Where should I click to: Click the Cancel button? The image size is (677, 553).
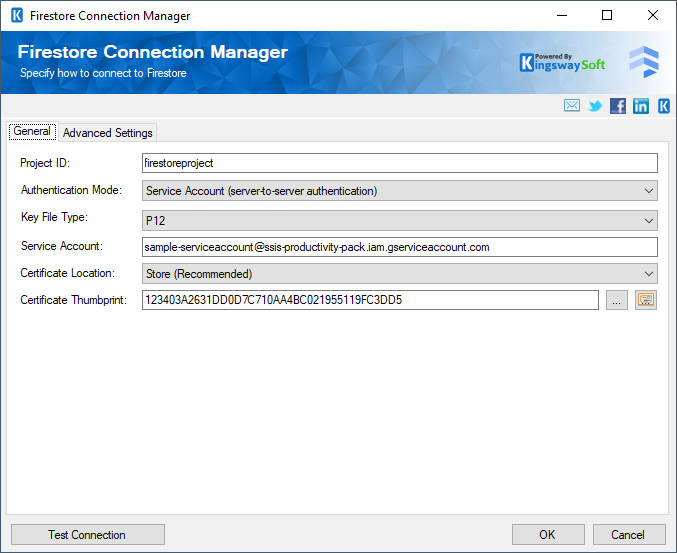click(629, 534)
